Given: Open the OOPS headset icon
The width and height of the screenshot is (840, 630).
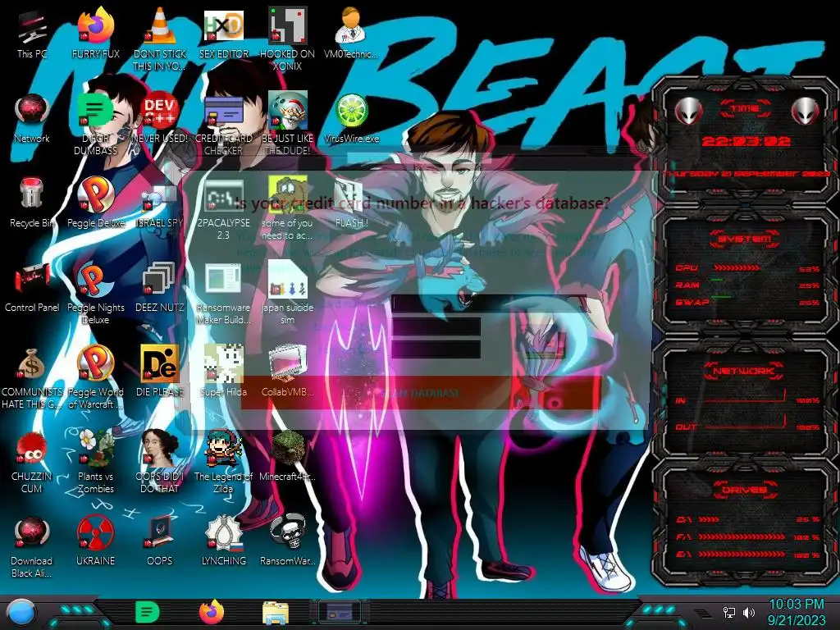Looking at the screenshot, I should pos(159,540).
